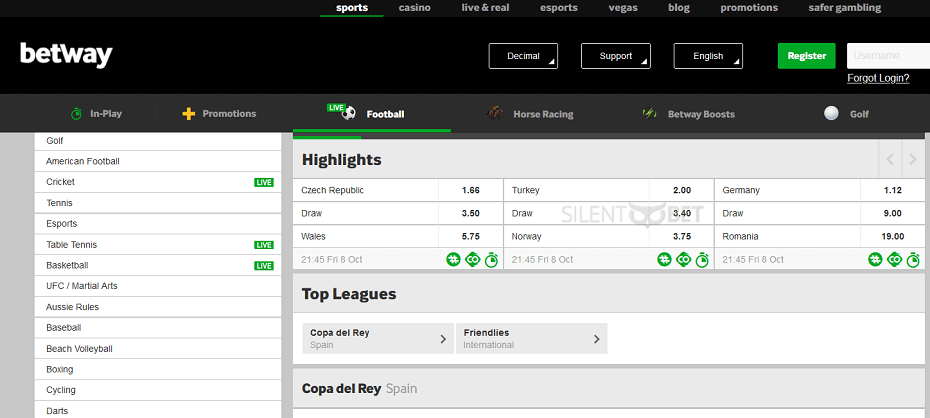
Task: Open Baseball in the sidebar
Action: (158, 328)
